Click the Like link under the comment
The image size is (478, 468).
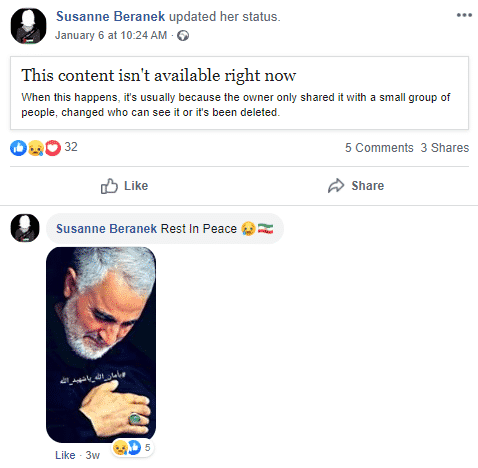tap(65, 455)
